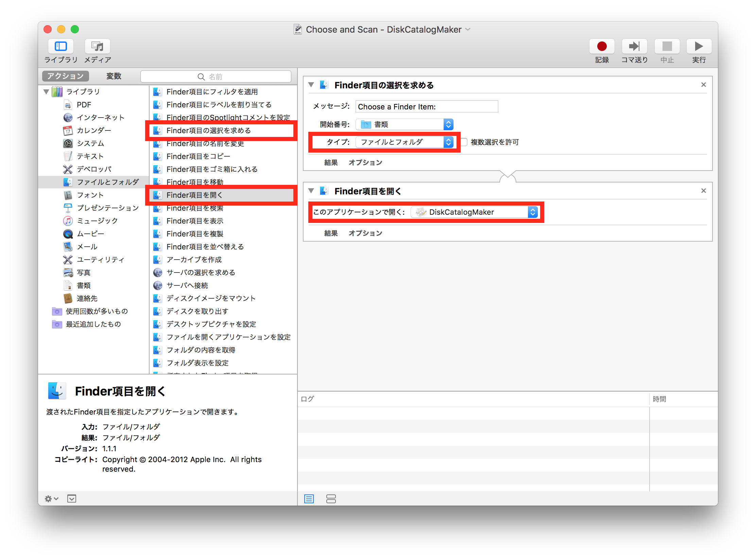Image resolution: width=756 pixels, height=560 pixels.
Task: Switch to the 変数 tab
Action: click(114, 76)
